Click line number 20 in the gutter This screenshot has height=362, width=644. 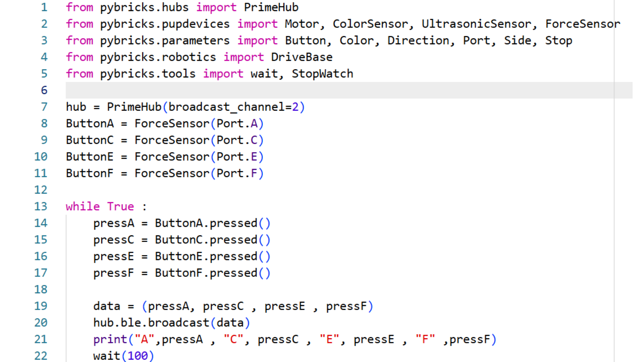pyautogui.click(x=41, y=322)
